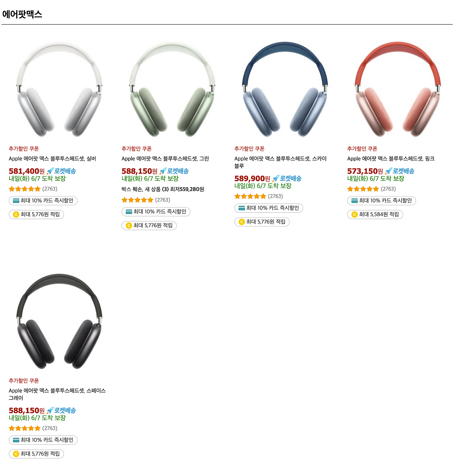Screen dimensions: 455x476
Task: Open the space gray AirPods Max image
Action: [59, 321]
